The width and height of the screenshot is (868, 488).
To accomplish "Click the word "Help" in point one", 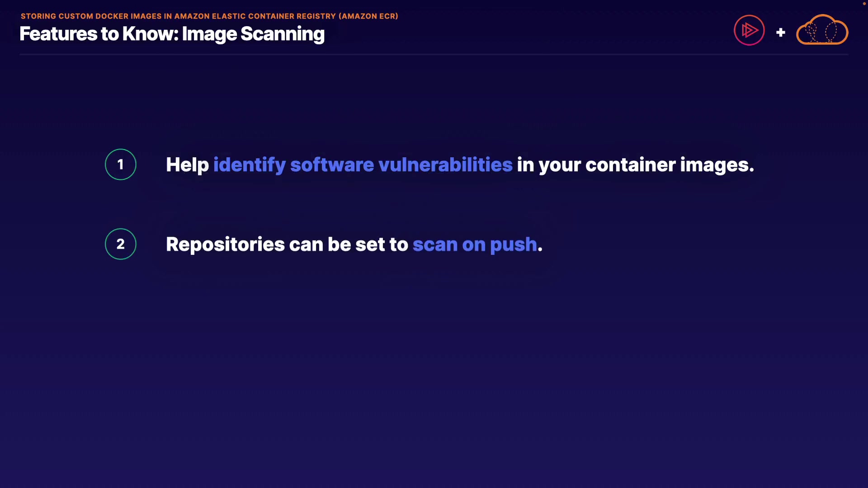I will coord(187,165).
